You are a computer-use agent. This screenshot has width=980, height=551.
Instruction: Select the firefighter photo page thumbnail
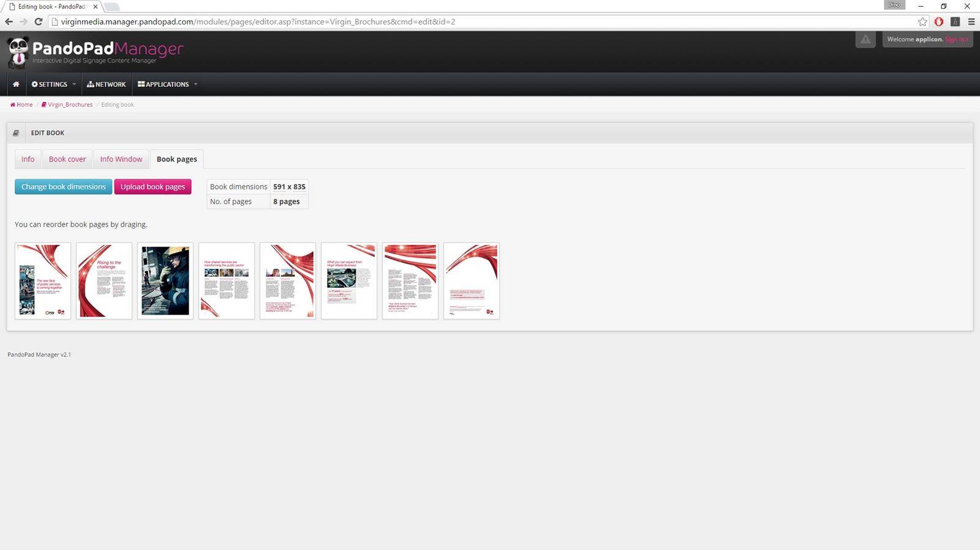[x=165, y=281]
